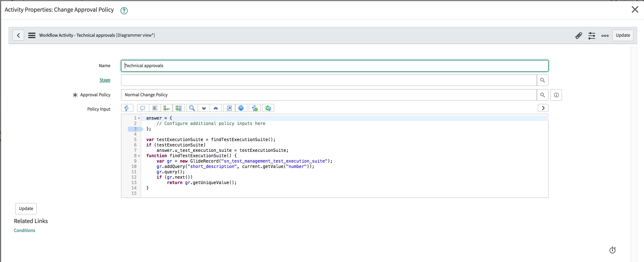Click the response time stopwatch icon
Screen dimensions: 644x262
click(612, 250)
